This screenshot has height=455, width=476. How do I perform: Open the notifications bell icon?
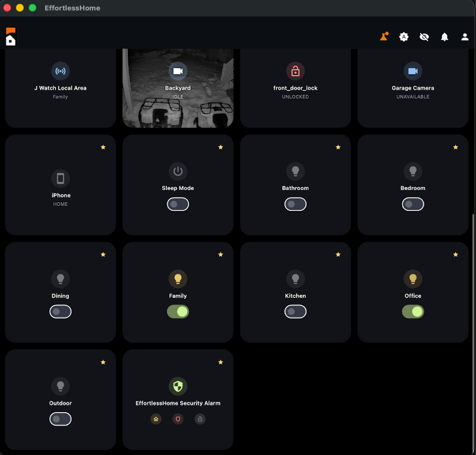(x=444, y=37)
